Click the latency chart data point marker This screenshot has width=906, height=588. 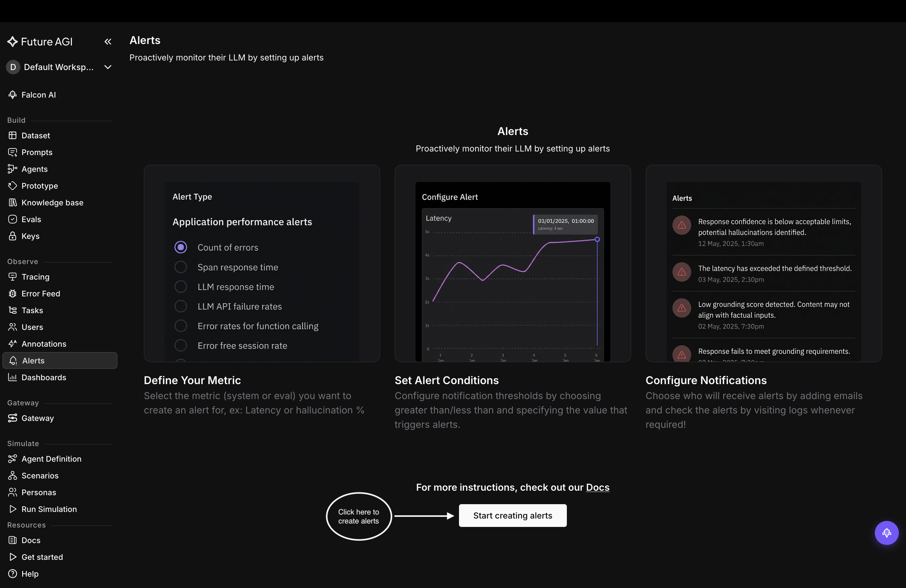pyautogui.click(x=597, y=239)
